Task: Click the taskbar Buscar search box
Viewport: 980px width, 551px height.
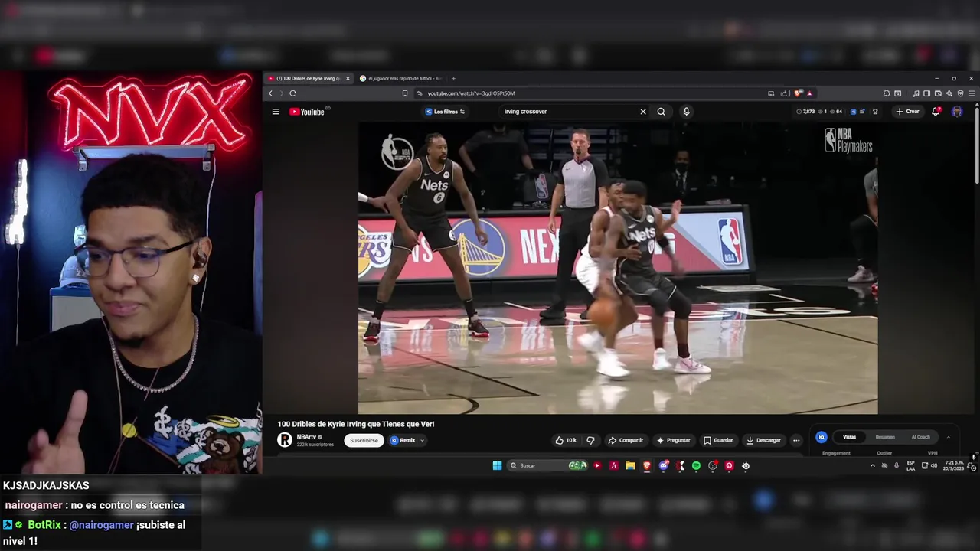Action: point(547,465)
